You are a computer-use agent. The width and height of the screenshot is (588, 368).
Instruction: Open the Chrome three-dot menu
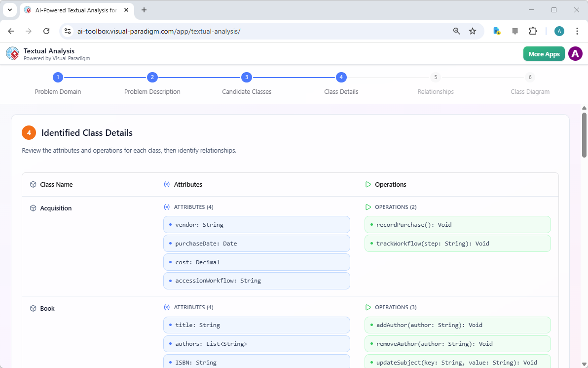[x=577, y=31]
